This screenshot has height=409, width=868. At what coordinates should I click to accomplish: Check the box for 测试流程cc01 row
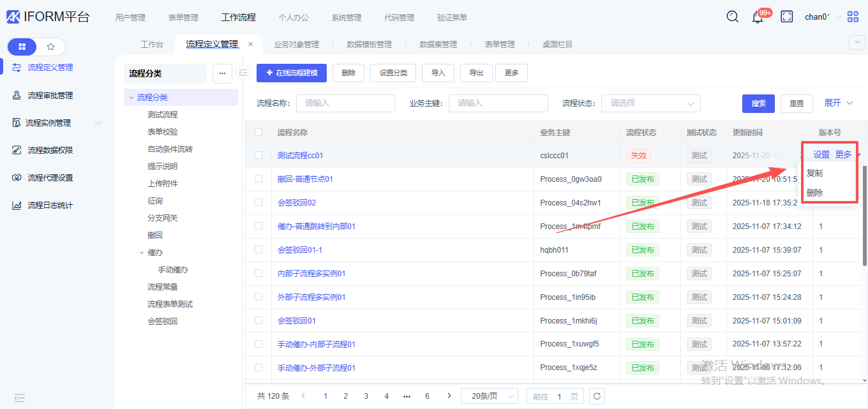pyautogui.click(x=258, y=155)
